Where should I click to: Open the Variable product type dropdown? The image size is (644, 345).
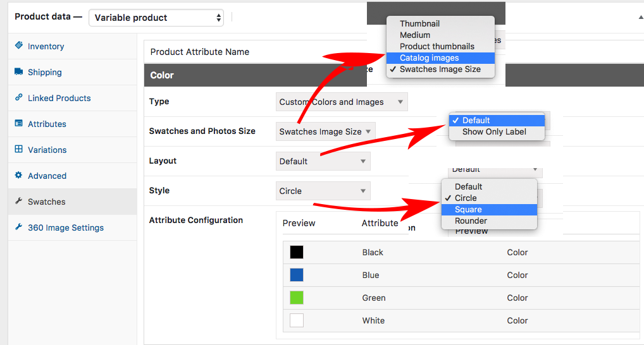156,18
